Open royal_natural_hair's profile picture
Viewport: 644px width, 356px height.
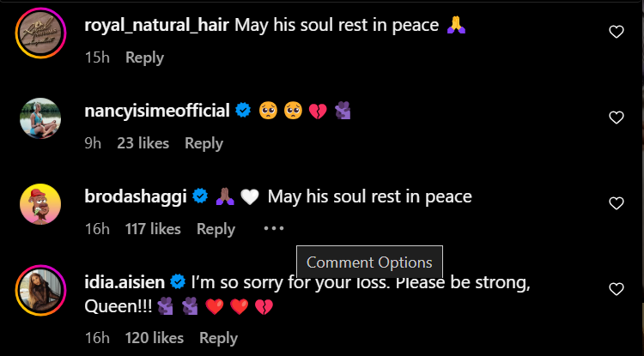(39, 38)
